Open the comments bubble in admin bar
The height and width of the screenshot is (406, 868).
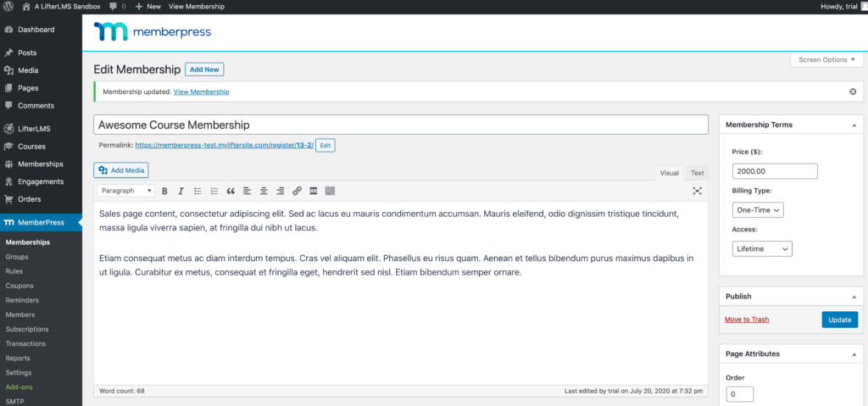(117, 7)
